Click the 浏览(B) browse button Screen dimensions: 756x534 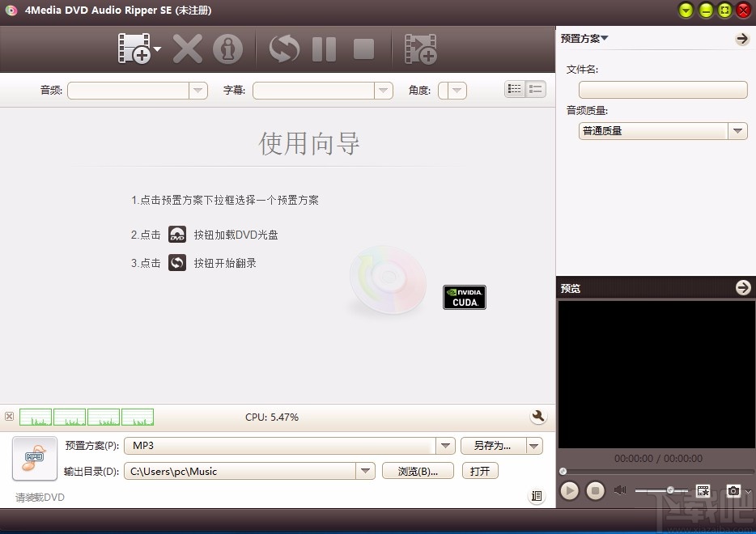tap(418, 471)
